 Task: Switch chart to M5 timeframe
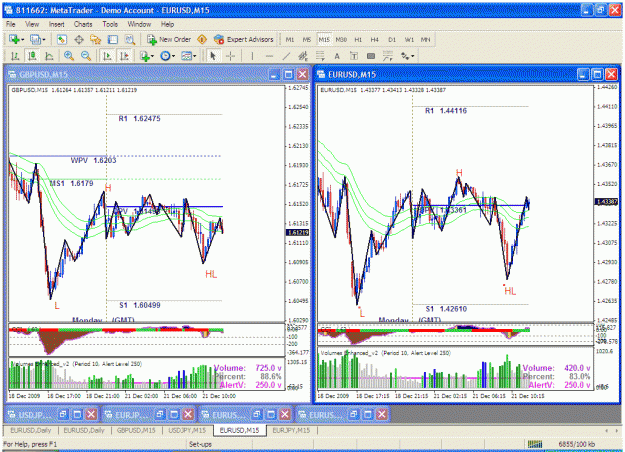(307, 39)
